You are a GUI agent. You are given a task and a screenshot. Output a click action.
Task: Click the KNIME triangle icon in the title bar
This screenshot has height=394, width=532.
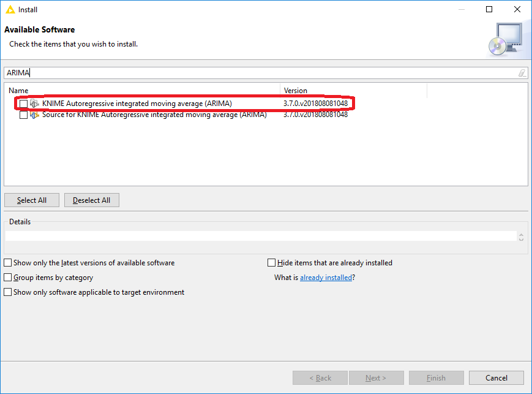coord(10,10)
